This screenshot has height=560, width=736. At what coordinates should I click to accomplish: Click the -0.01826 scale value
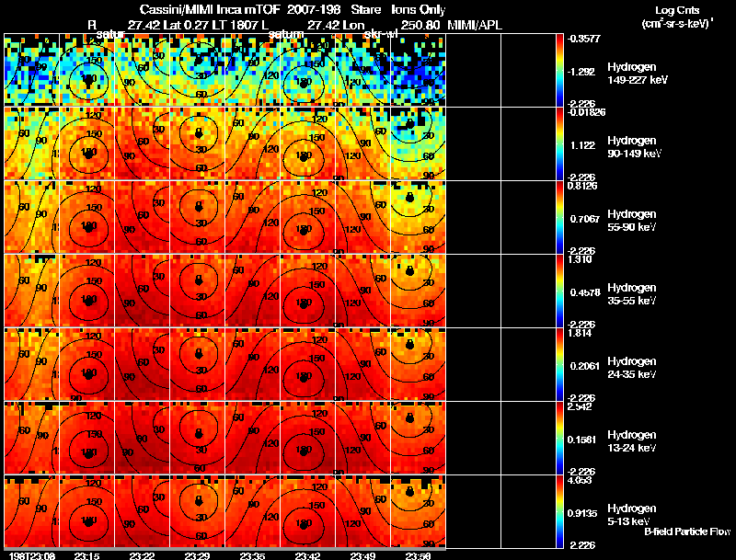click(586, 112)
